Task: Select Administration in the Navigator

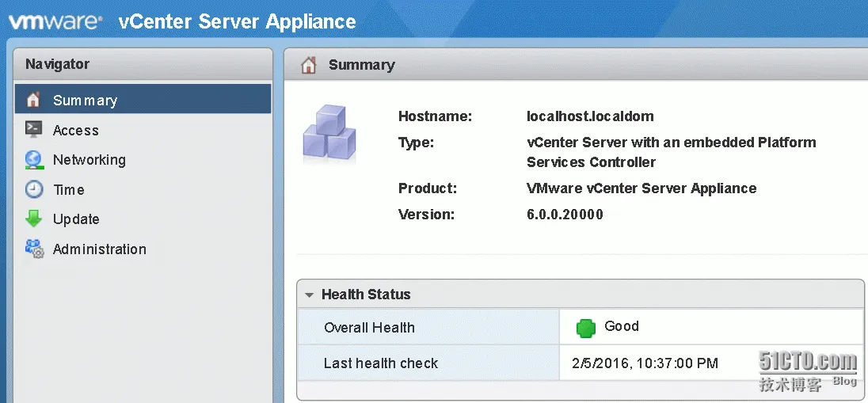Action: tap(143, 249)
